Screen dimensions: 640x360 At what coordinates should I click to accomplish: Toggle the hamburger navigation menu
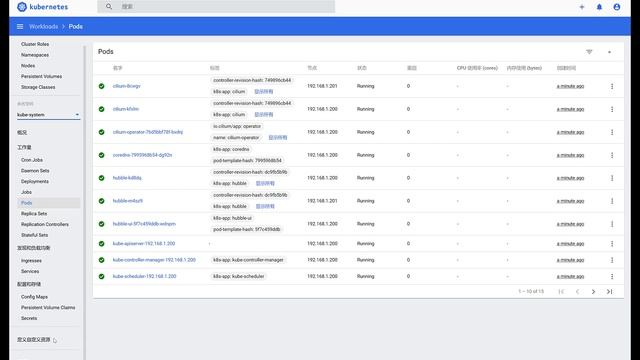click(x=20, y=27)
